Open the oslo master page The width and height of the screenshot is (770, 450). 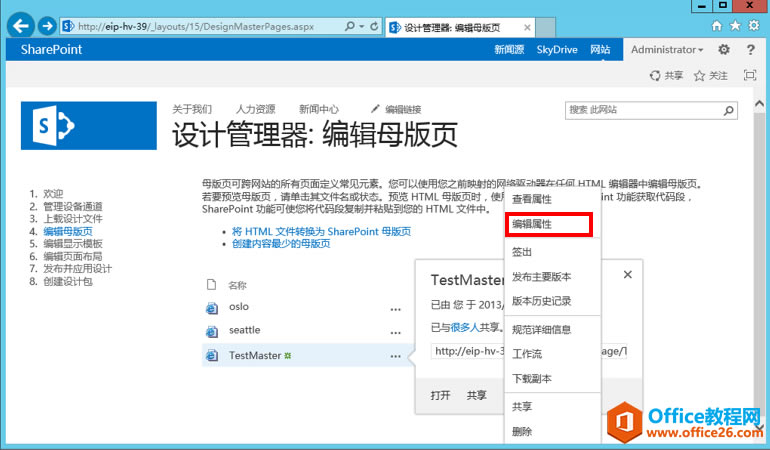(x=239, y=307)
